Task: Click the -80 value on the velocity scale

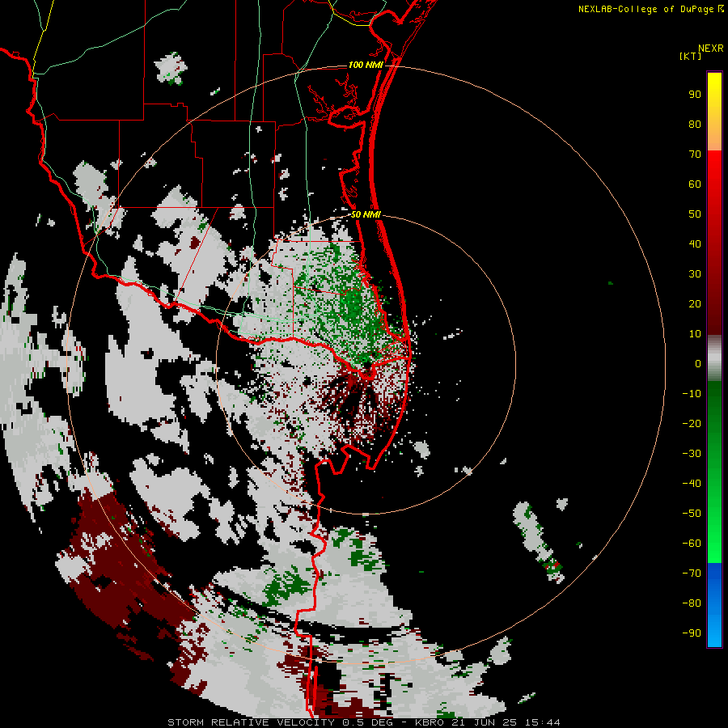Action: [692, 603]
